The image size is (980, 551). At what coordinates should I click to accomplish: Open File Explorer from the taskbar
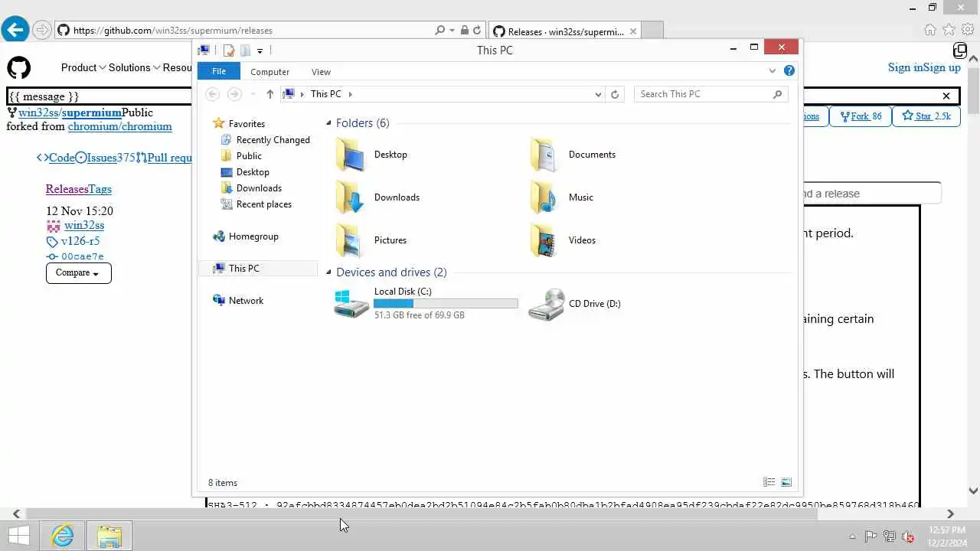[109, 536]
